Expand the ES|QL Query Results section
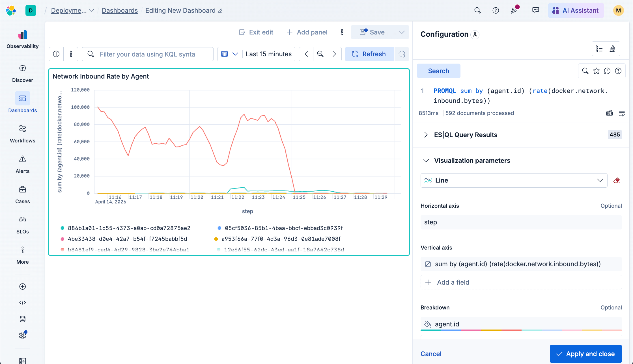 426,135
